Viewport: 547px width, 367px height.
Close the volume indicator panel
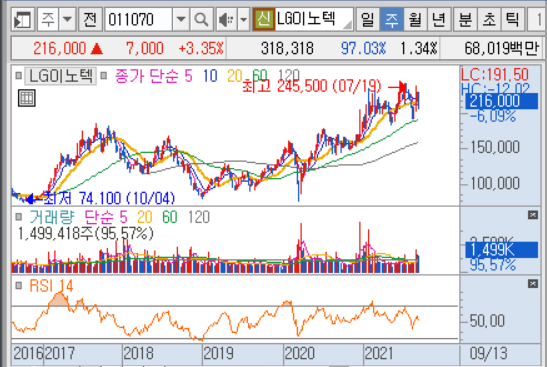point(533,215)
